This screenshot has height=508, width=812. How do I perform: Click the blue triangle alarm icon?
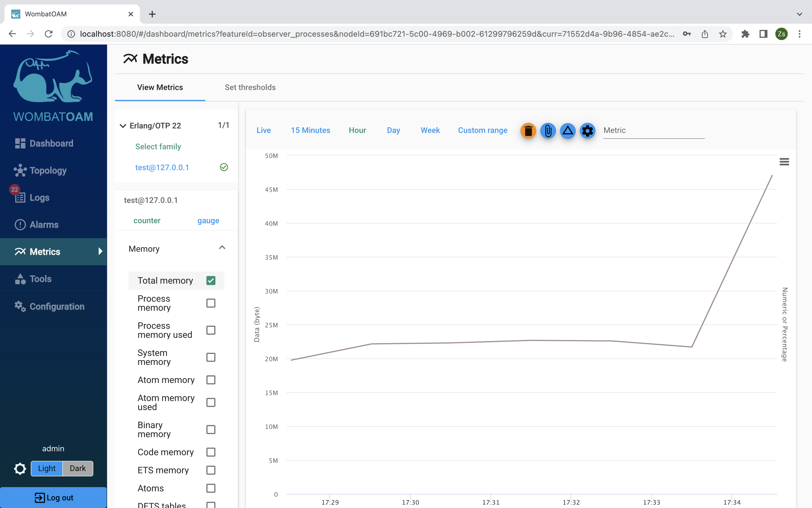[x=568, y=130]
